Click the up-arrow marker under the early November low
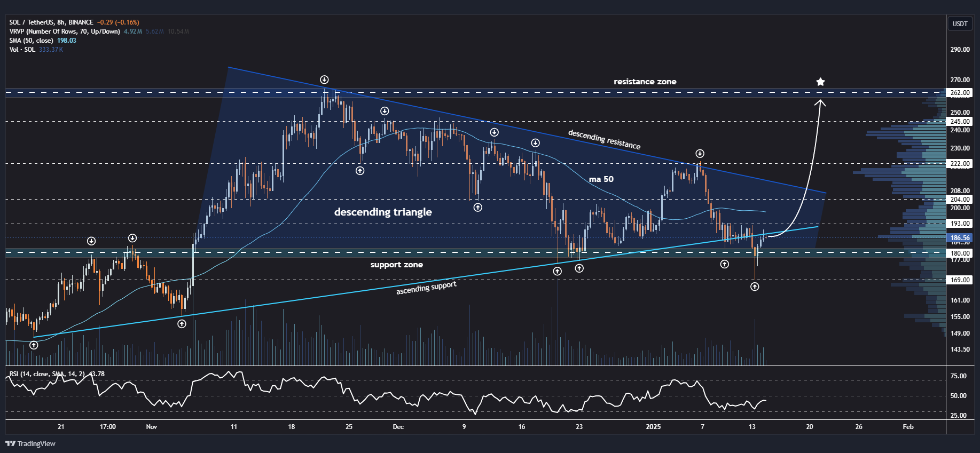 point(182,324)
